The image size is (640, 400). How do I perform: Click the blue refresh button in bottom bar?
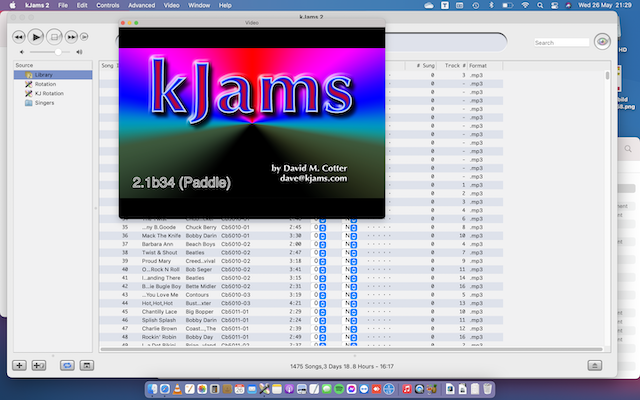67,366
